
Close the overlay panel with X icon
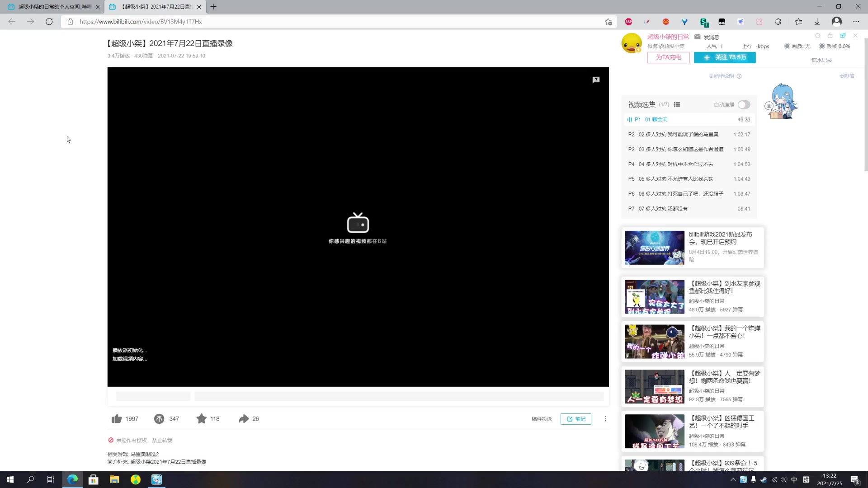855,36
